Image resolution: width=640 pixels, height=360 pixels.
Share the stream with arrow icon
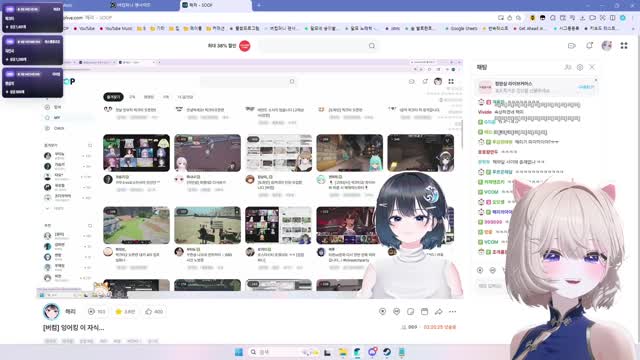pyautogui.click(x=438, y=311)
